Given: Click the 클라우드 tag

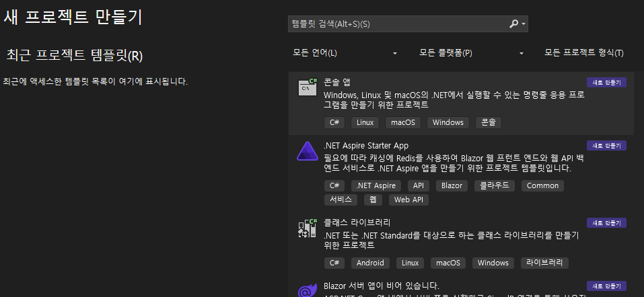Looking at the screenshot, I should pos(495,185).
